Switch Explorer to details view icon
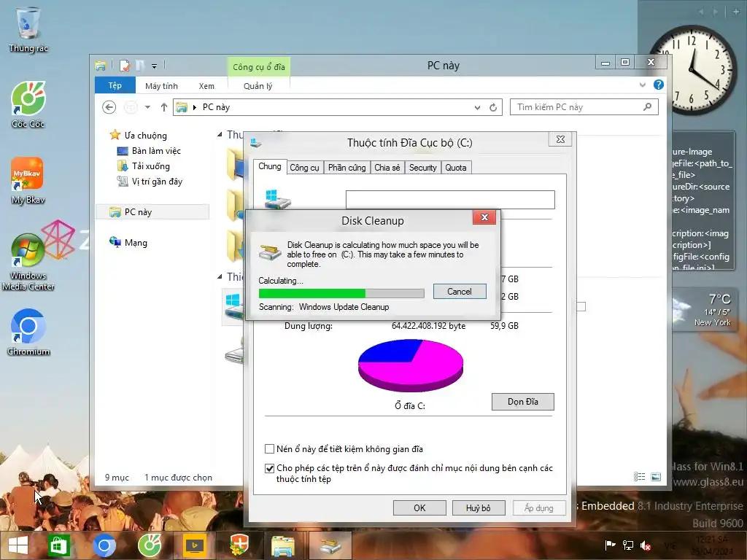This screenshot has width=747, height=560. (x=639, y=477)
